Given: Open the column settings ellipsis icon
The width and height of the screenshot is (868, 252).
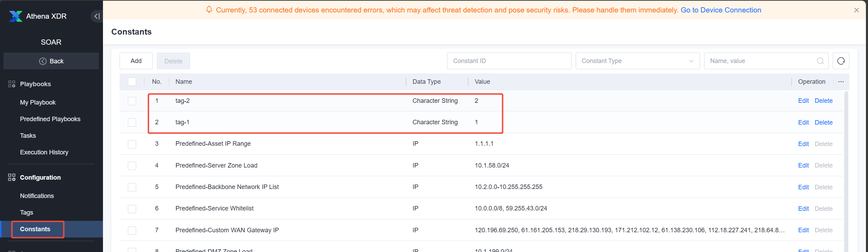Looking at the screenshot, I should pyautogui.click(x=841, y=82).
